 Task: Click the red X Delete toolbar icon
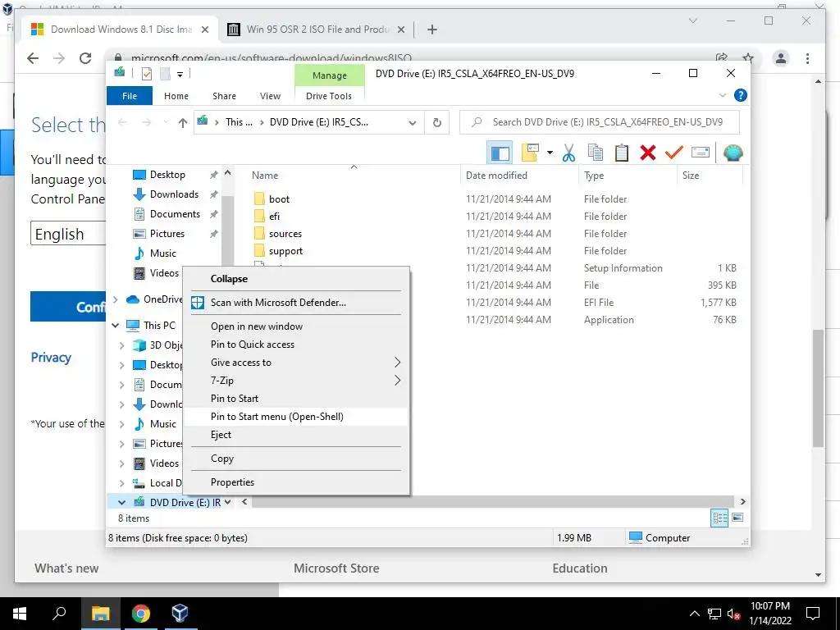[648, 153]
